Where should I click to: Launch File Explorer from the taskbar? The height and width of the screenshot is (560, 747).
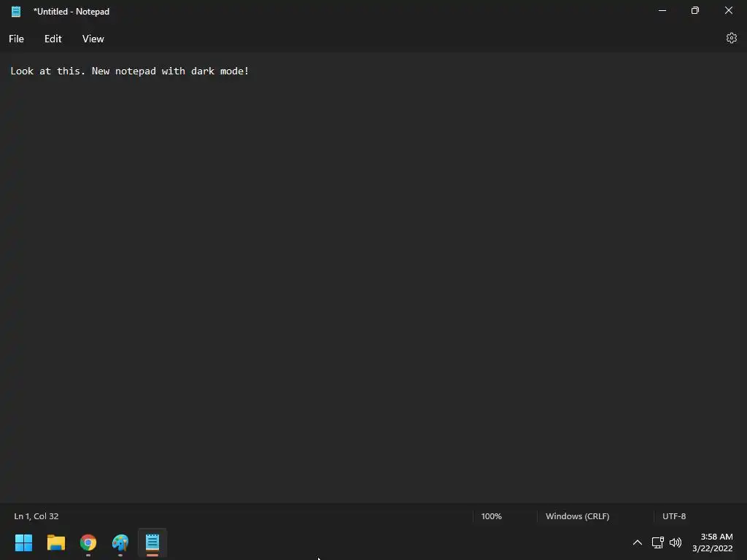(56, 542)
